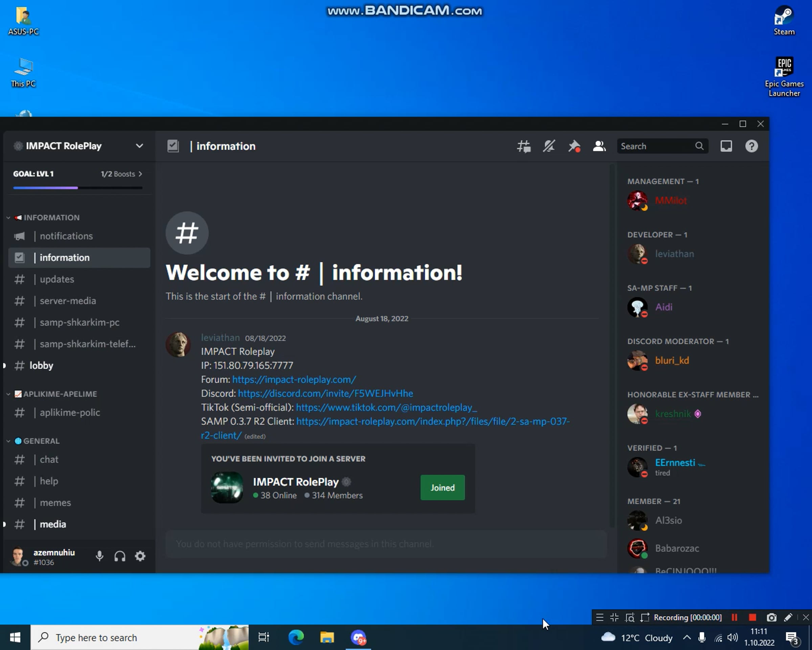Switch to the lobby channel
This screenshot has width=812, height=650.
pos(41,366)
